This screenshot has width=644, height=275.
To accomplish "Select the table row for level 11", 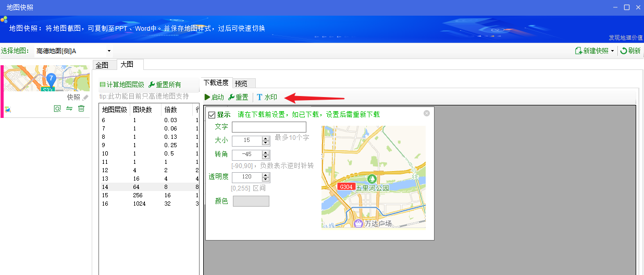I will [149, 162].
